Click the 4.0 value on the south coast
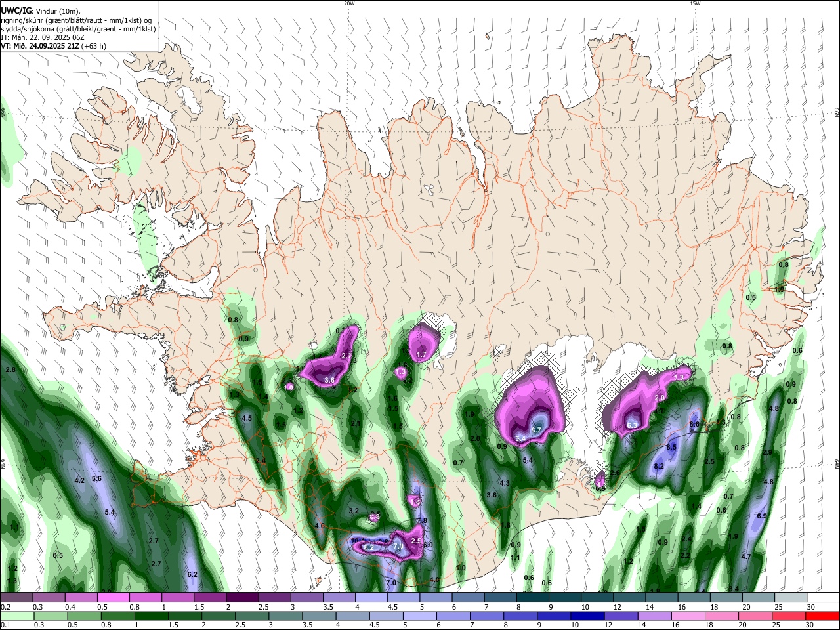 [434, 579]
